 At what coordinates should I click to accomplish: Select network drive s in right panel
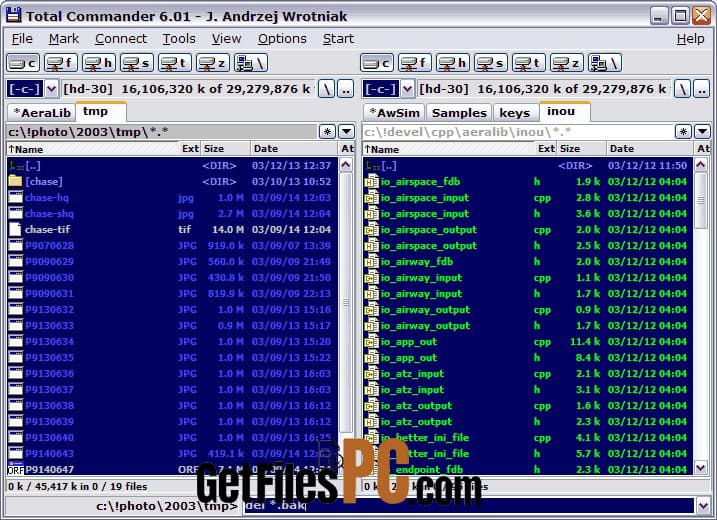coord(491,63)
